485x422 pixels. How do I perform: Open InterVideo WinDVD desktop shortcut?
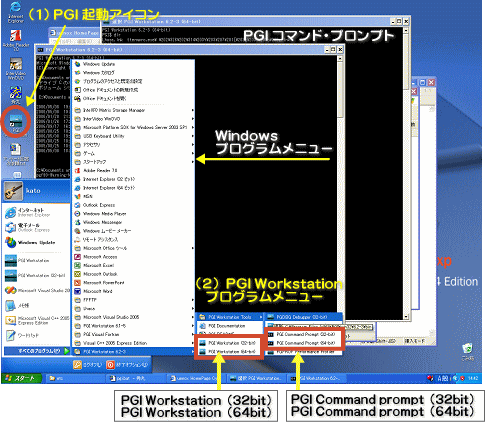[16, 68]
